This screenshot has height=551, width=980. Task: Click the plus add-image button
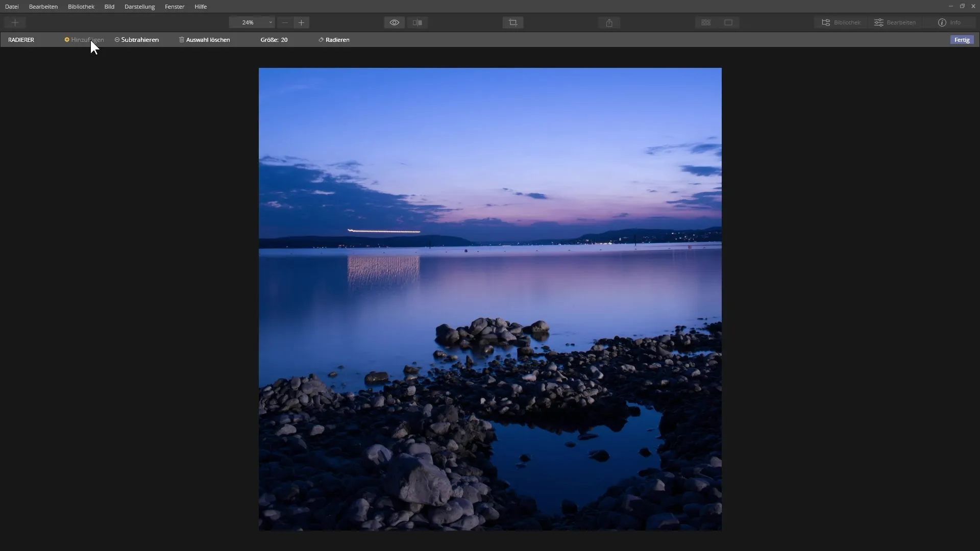click(15, 22)
